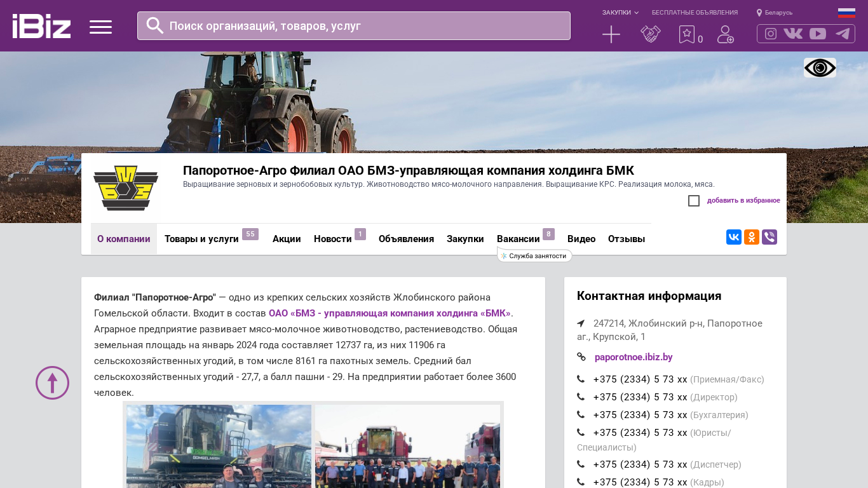
Task: Open the hamburger menu icon
Action: 100,27
